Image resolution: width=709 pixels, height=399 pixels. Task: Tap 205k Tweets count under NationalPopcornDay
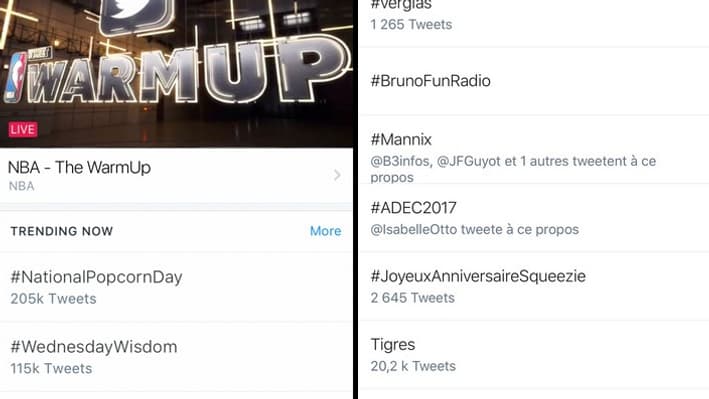click(53, 299)
